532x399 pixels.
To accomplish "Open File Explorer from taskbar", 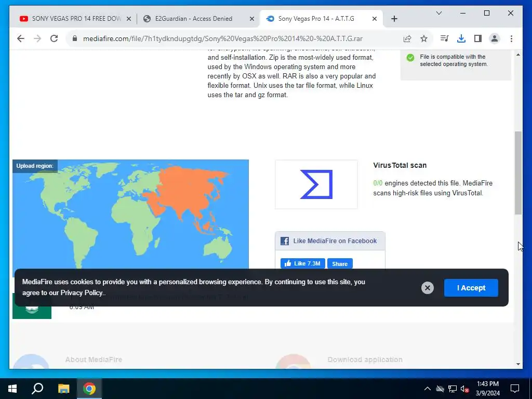I will (x=63, y=389).
